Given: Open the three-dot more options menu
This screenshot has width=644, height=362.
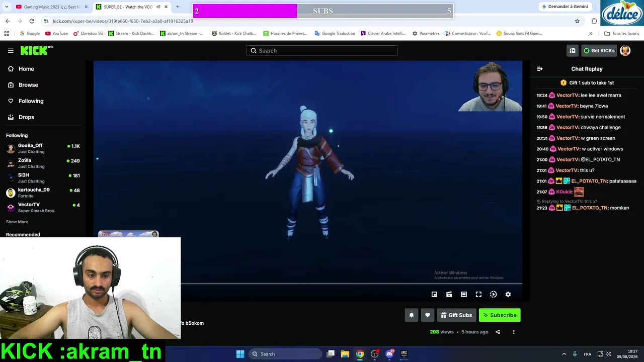Looking at the screenshot, I should (x=514, y=332).
